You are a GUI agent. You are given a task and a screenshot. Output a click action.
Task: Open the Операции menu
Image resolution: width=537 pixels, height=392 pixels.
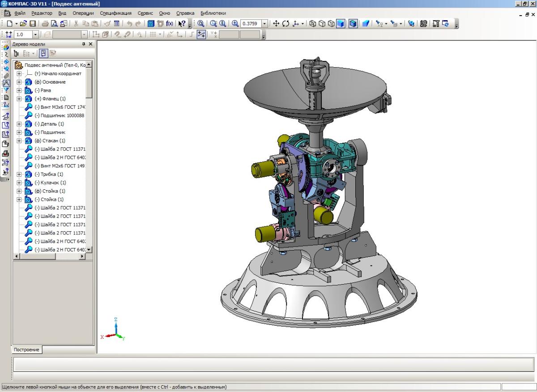[83, 13]
